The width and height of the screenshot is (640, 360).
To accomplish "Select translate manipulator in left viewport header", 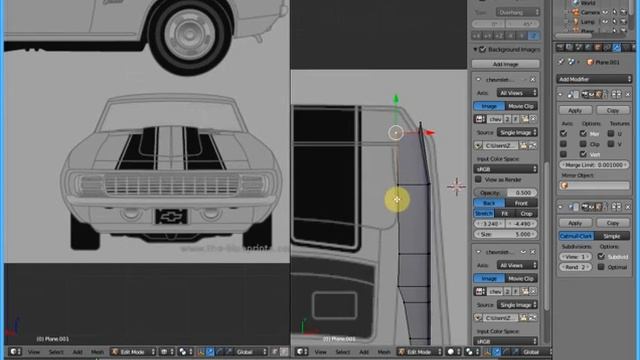I will [211, 351].
